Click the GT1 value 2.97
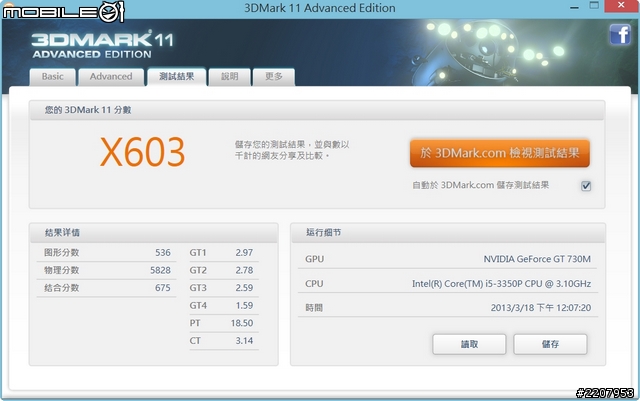Viewport: 640px width, 401px height. (244, 253)
